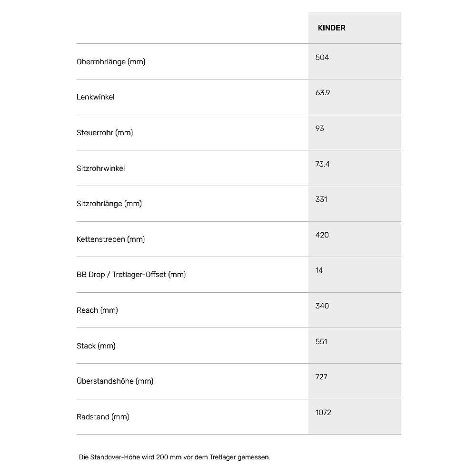
Task: Click the BB Drop / Tretlager-Offset label
Action: pos(131,275)
